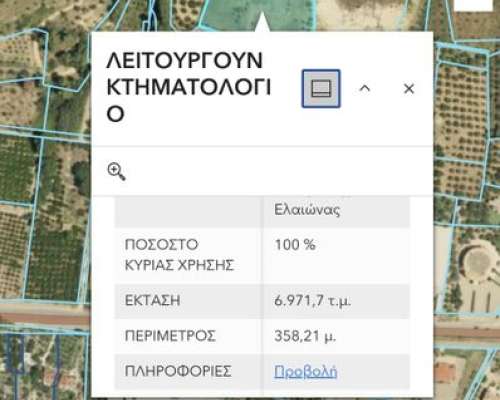The height and width of the screenshot is (400, 500).
Task: Close the ΛΕΙΤΟΥΡΓΟΥΝ ΚΤΗΜΑΤΟΛΟΓΙΟ popup
Action: (x=409, y=89)
